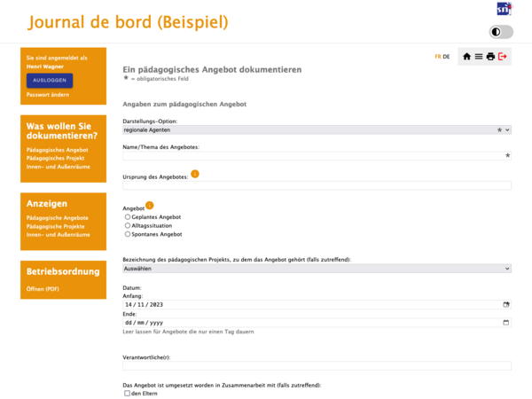532x399 pixels.
Task: Click info icon next to Angebot label
Action: (x=150, y=206)
